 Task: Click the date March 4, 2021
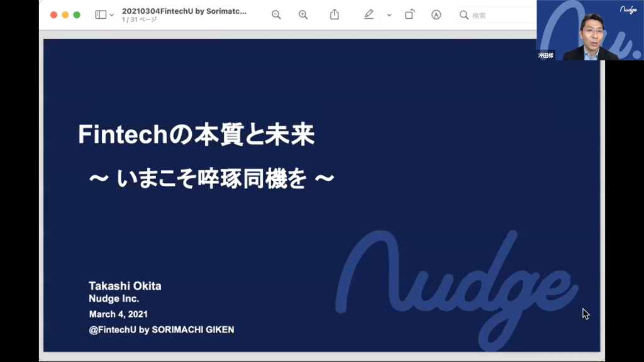pyautogui.click(x=118, y=314)
